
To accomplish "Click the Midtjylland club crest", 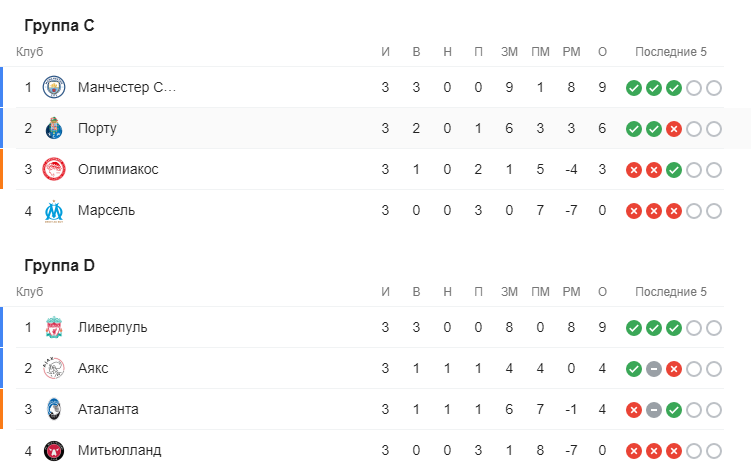I will (x=54, y=451).
